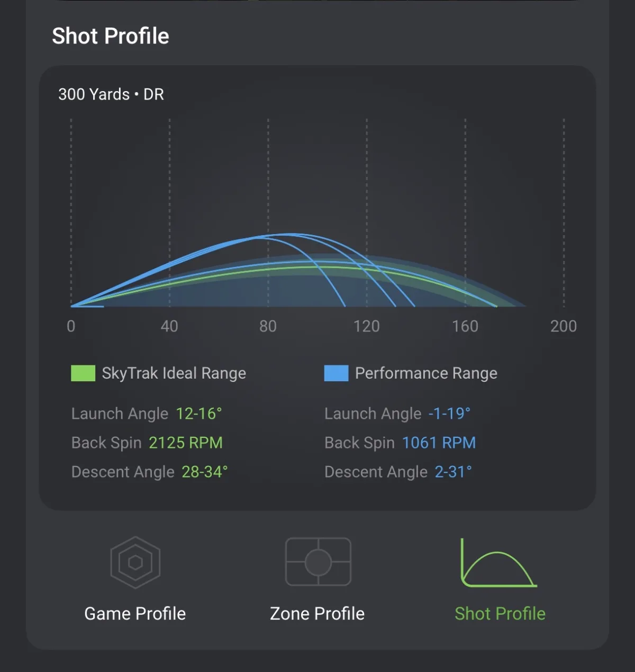Open the Game Profile hexagon icon

pos(135,562)
